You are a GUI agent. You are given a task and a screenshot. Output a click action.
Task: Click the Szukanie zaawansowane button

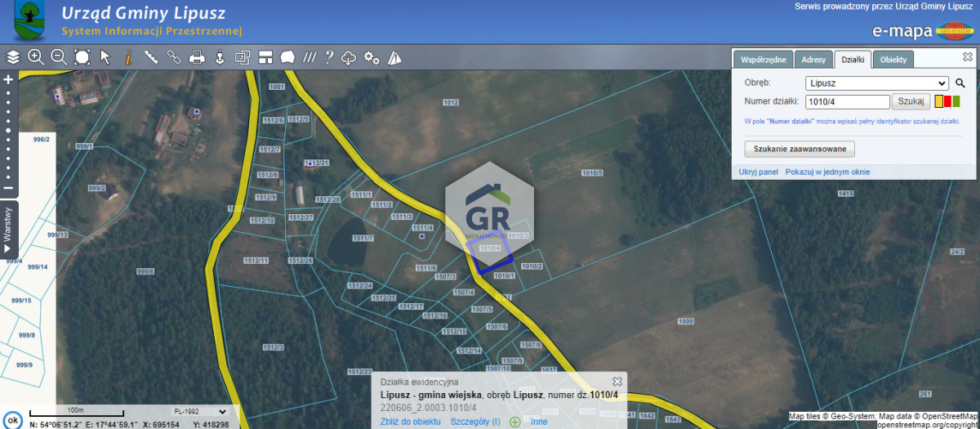point(800,149)
